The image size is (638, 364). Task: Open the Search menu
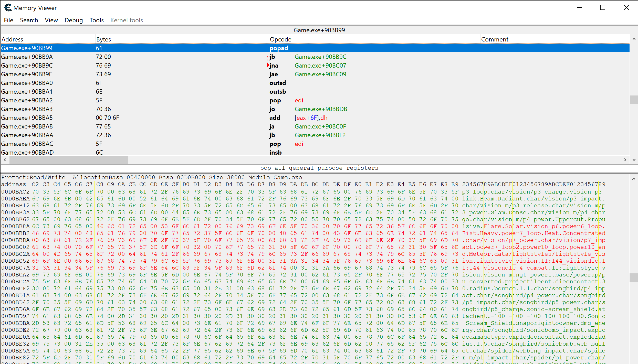pos(29,20)
